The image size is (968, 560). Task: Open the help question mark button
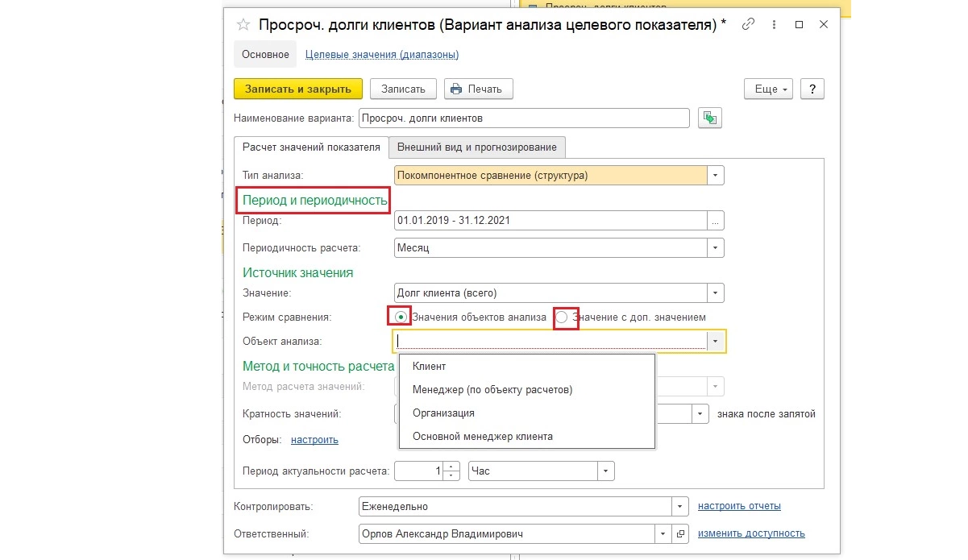click(x=812, y=89)
